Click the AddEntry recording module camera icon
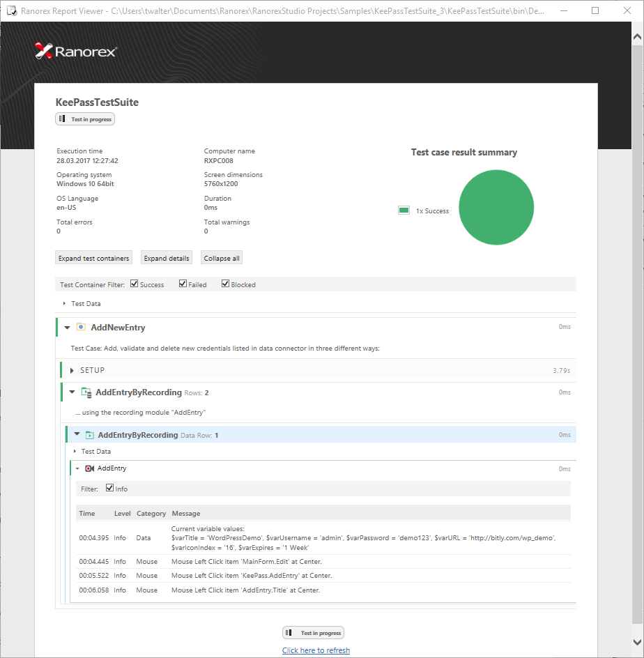The height and width of the screenshot is (658, 644). click(89, 468)
